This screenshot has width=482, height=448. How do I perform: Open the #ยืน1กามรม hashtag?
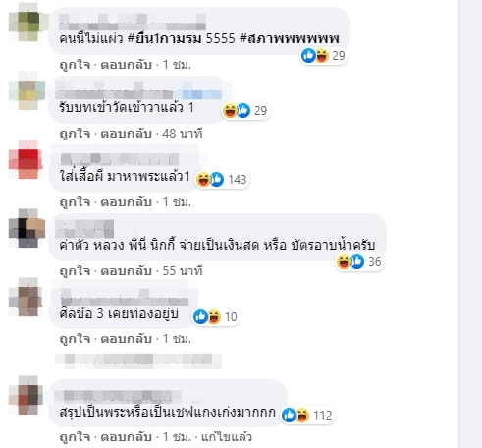pyautogui.click(x=164, y=38)
